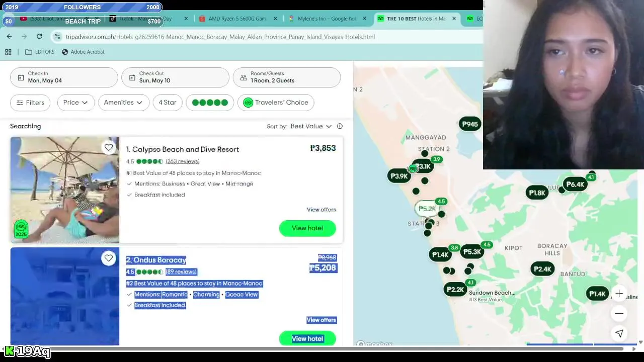
Task: Center map on current location arrow
Action: pos(619,333)
